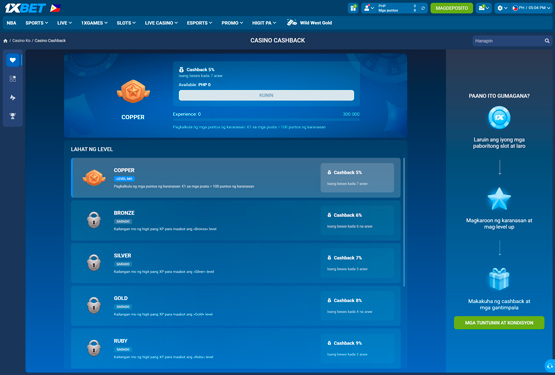Image resolution: width=555 pixels, height=375 pixels.
Task: Select the trophy tournaments sidebar icon
Action: click(13, 116)
